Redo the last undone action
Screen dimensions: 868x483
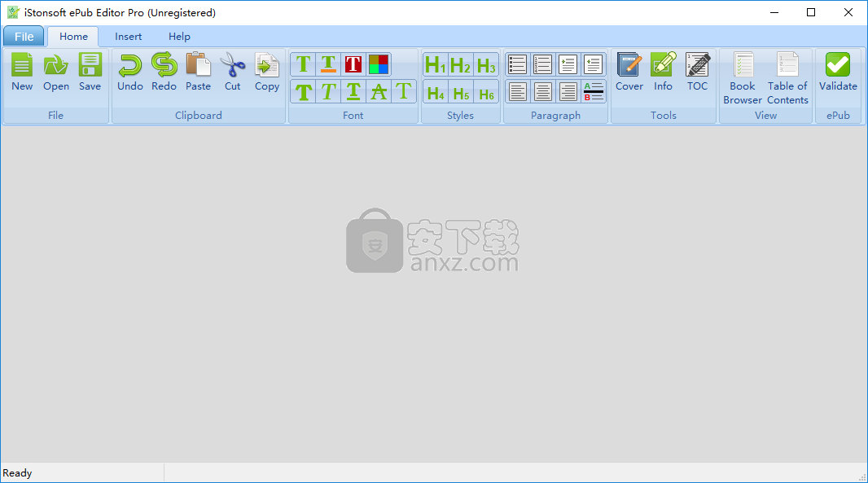164,72
